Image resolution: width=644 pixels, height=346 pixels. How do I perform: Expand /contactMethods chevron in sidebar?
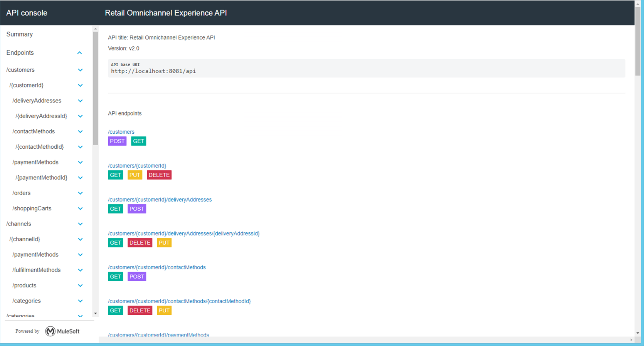pos(80,132)
